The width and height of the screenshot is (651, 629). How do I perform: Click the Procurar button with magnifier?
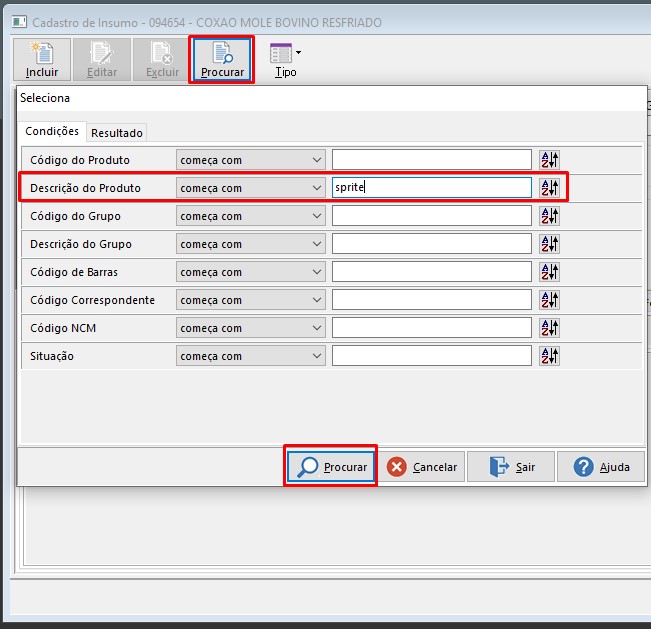click(x=330, y=467)
